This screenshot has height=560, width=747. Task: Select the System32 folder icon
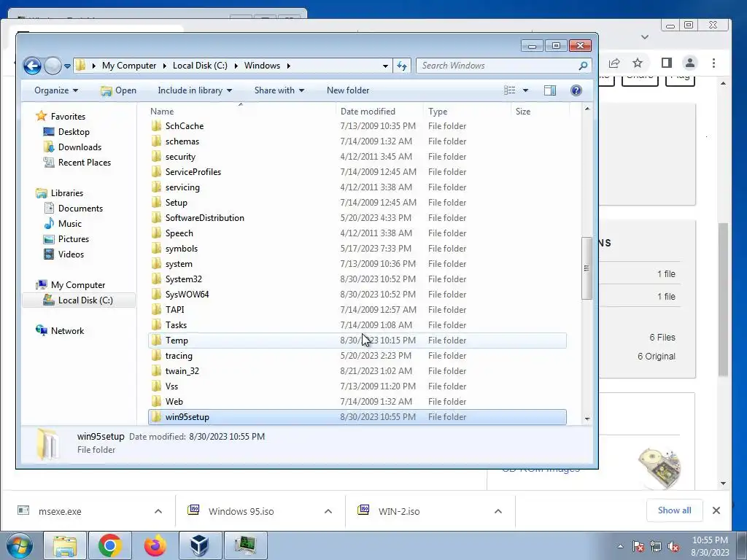(x=156, y=279)
